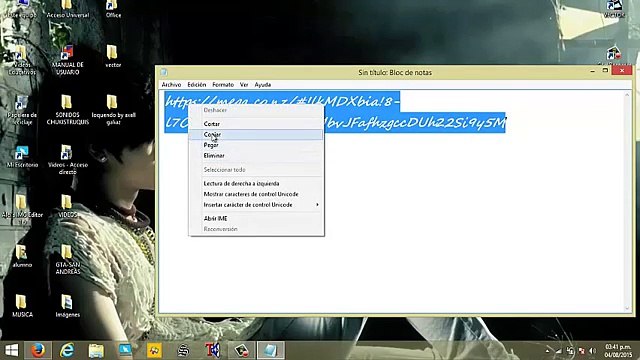Choose Cortar in the context menu

point(256,124)
